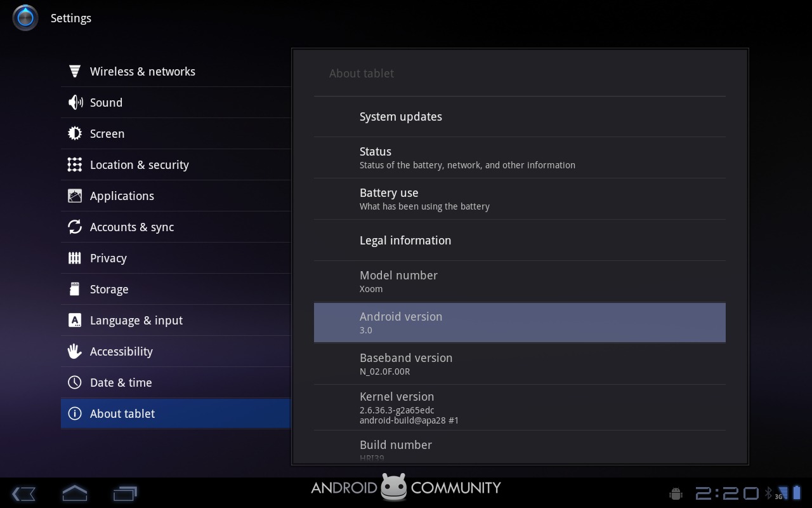The width and height of the screenshot is (812, 508).
Task: Tap the Storage SD card icon
Action: 75,289
